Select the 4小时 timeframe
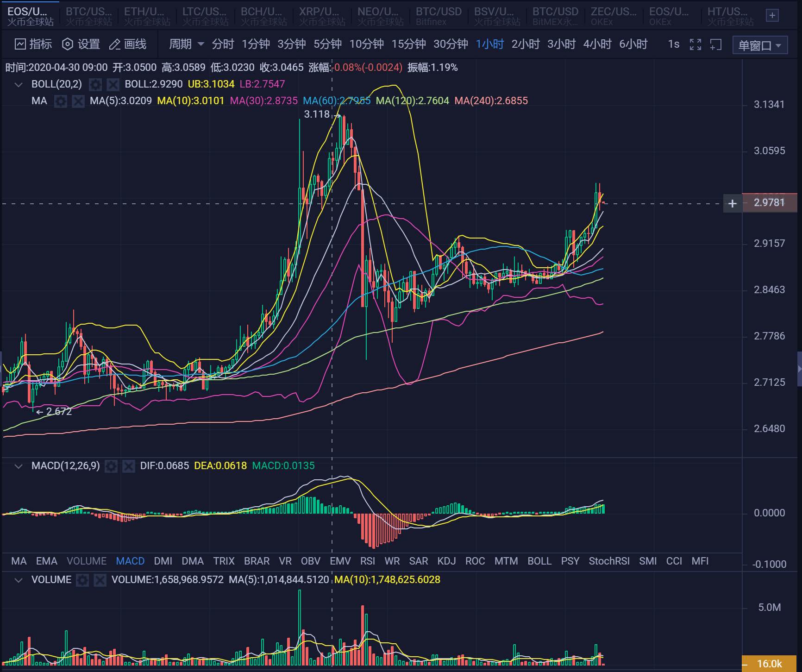 597,44
